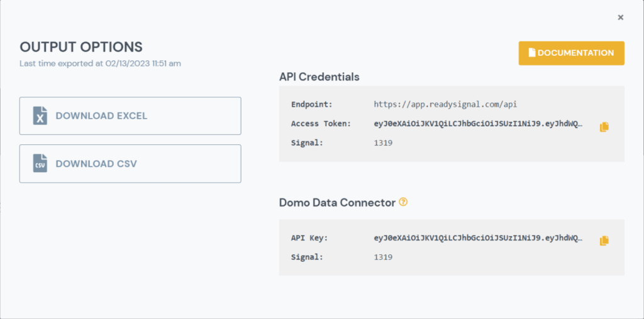Click the API Credentials heading
This screenshot has height=319, width=644.
pos(319,77)
